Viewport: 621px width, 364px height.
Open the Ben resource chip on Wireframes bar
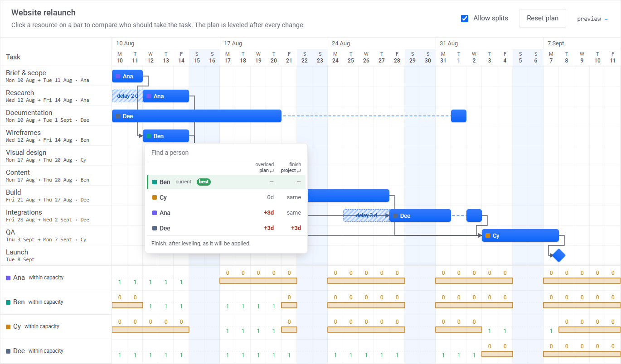coord(155,136)
